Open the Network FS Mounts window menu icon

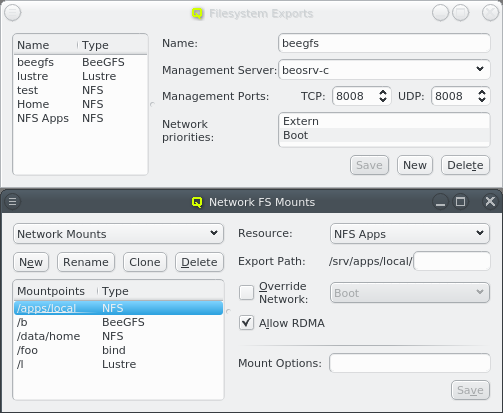tap(12, 202)
